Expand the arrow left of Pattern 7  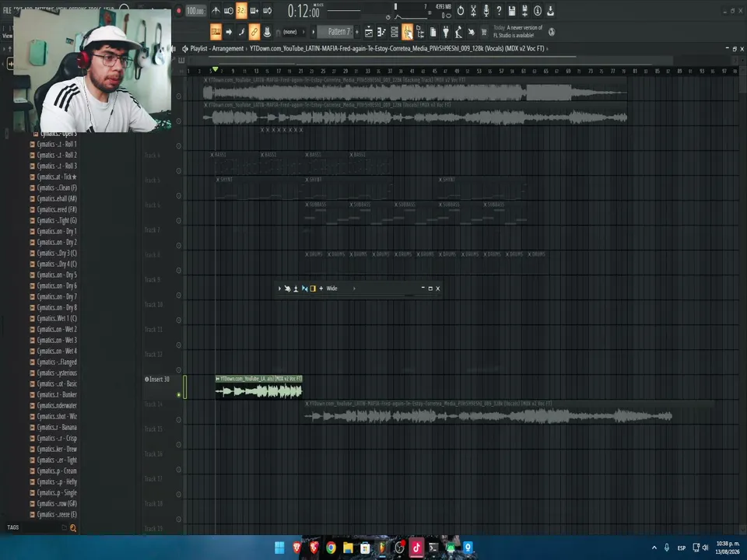[313, 32]
